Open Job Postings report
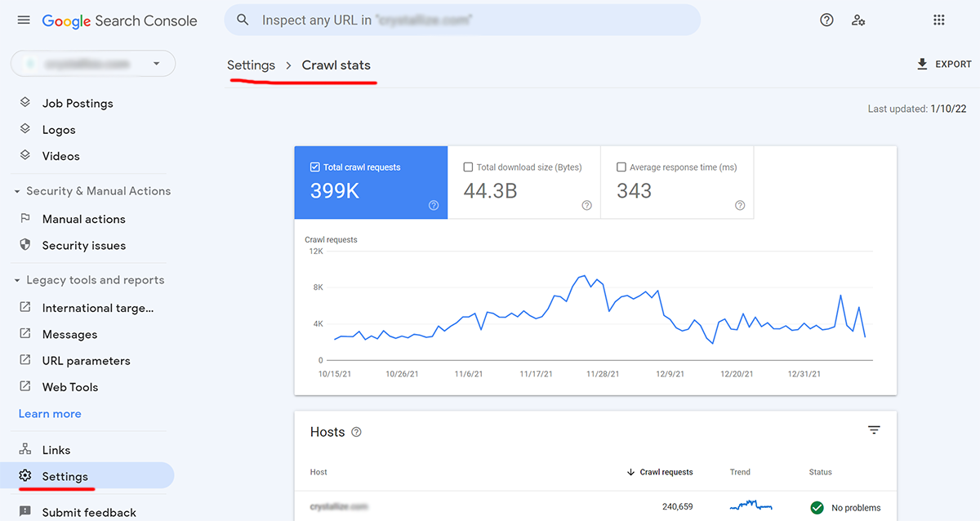 coord(78,103)
